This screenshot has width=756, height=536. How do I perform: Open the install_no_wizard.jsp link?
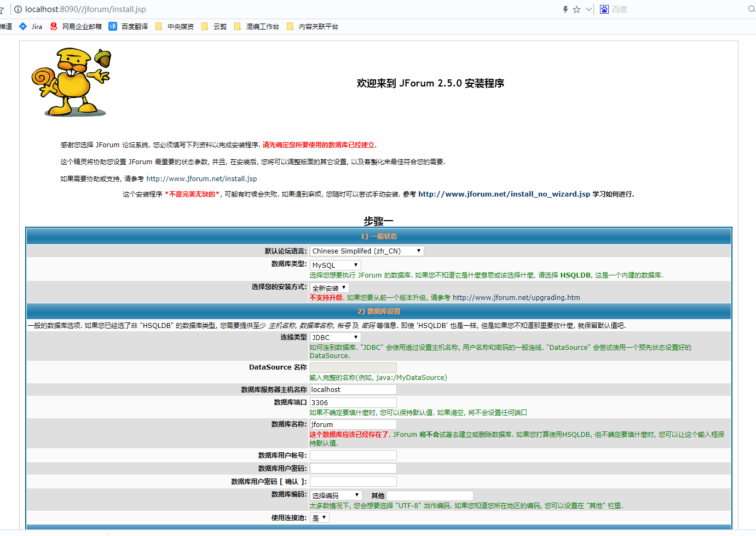(504, 194)
